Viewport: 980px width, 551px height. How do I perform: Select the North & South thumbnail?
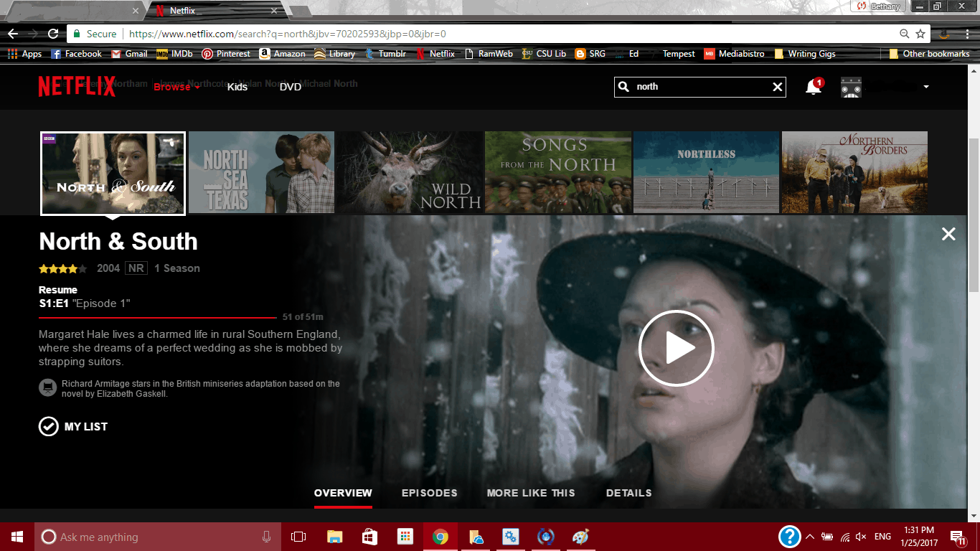click(113, 173)
